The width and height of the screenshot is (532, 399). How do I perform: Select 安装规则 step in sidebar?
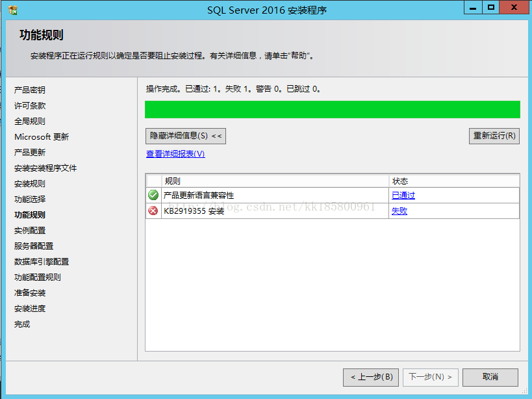coord(30,183)
